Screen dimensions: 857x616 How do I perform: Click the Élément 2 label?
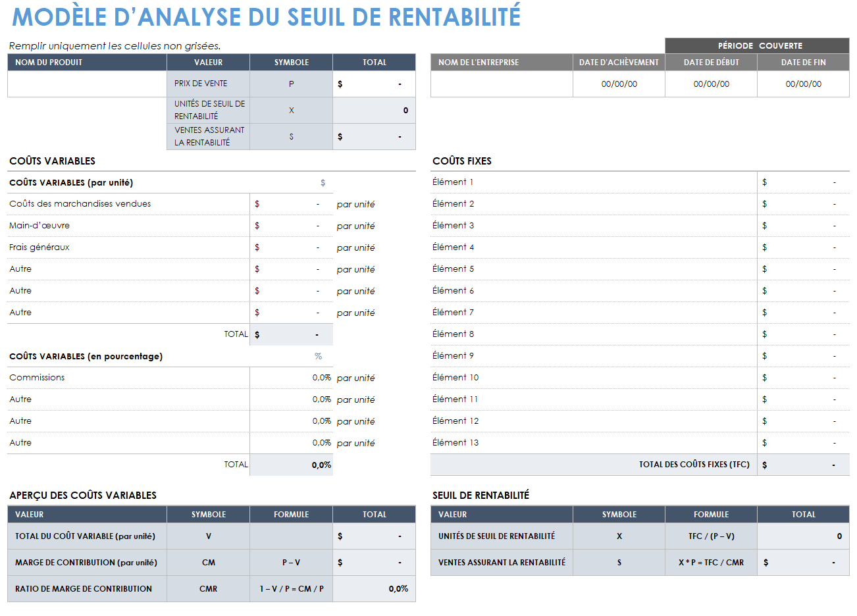pyautogui.click(x=453, y=204)
